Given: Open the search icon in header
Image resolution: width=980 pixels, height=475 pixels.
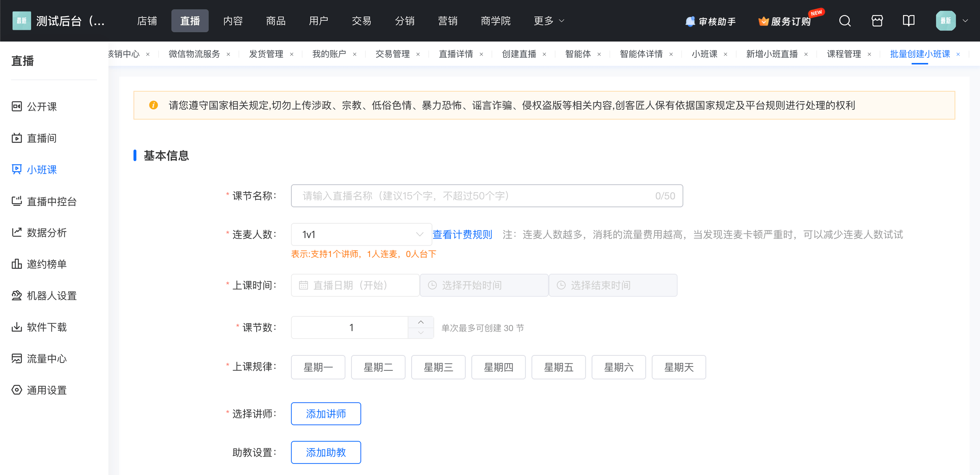Looking at the screenshot, I should click(x=845, y=20).
